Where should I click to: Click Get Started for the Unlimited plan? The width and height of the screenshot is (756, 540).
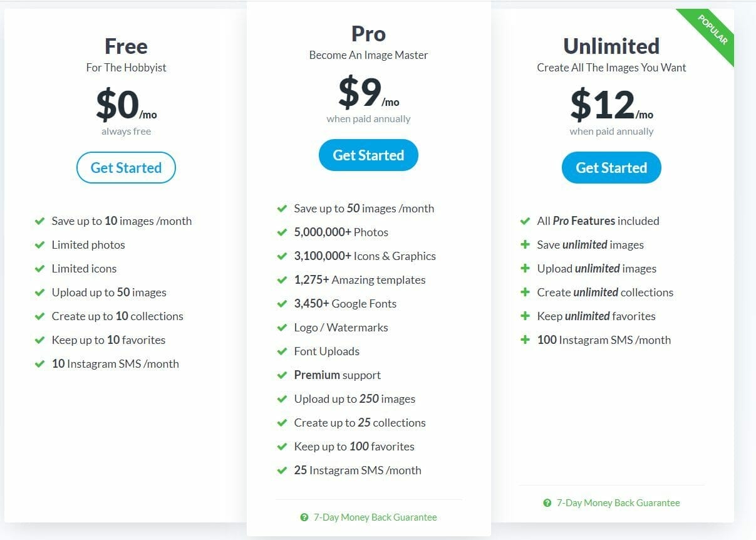(611, 167)
